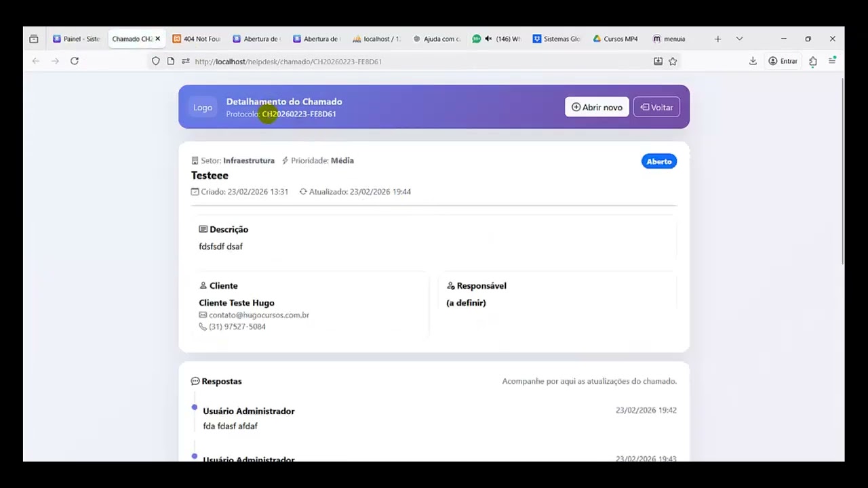Click protocol number CH20260223-FE8D61
The height and width of the screenshot is (488, 868).
pyautogui.click(x=299, y=114)
